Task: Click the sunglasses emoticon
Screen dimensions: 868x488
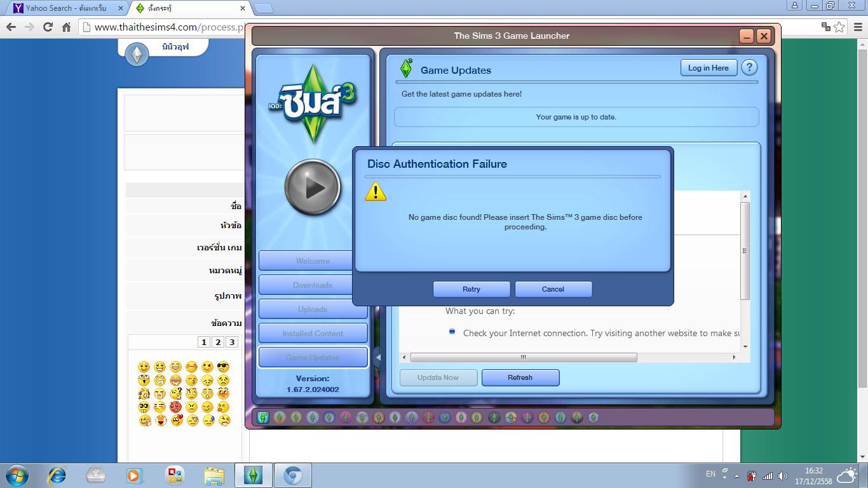Action: click(223, 367)
